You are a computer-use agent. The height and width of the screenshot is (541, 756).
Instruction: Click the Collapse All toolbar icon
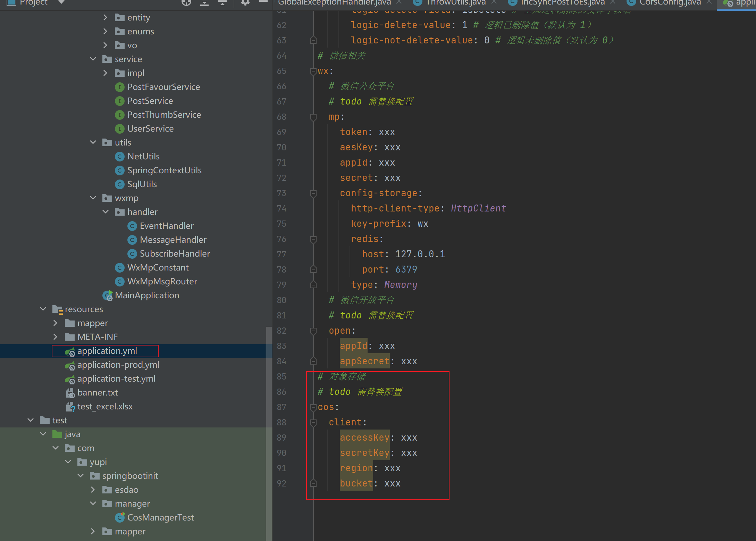[222, 3]
